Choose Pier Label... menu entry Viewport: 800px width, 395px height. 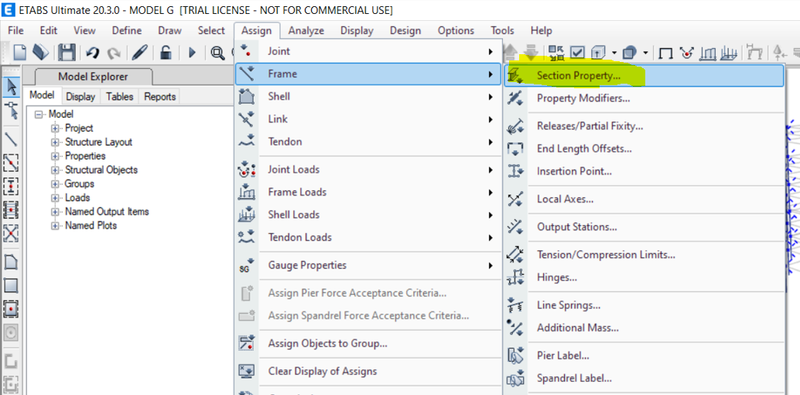(644, 356)
